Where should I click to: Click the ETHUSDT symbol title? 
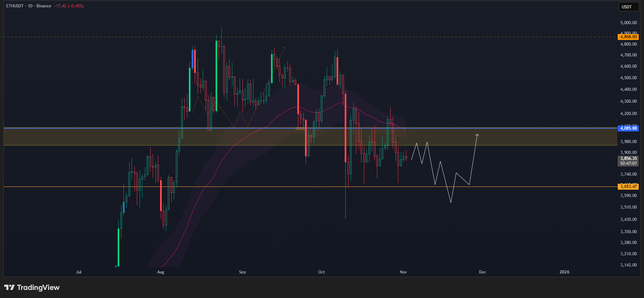coord(15,6)
